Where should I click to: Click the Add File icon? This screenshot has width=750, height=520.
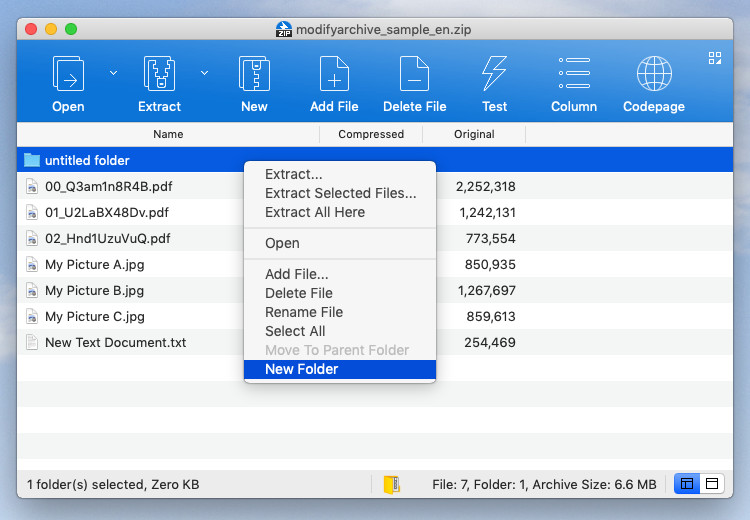[334, 75]
